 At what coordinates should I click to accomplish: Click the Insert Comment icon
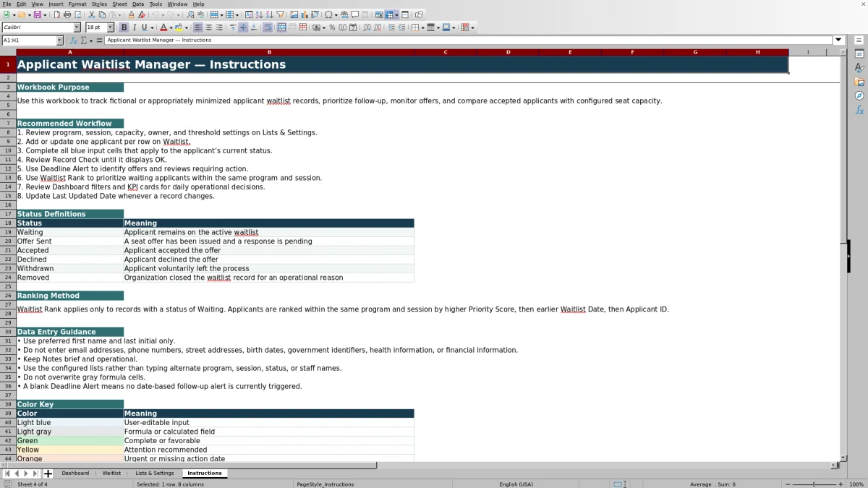355,14
